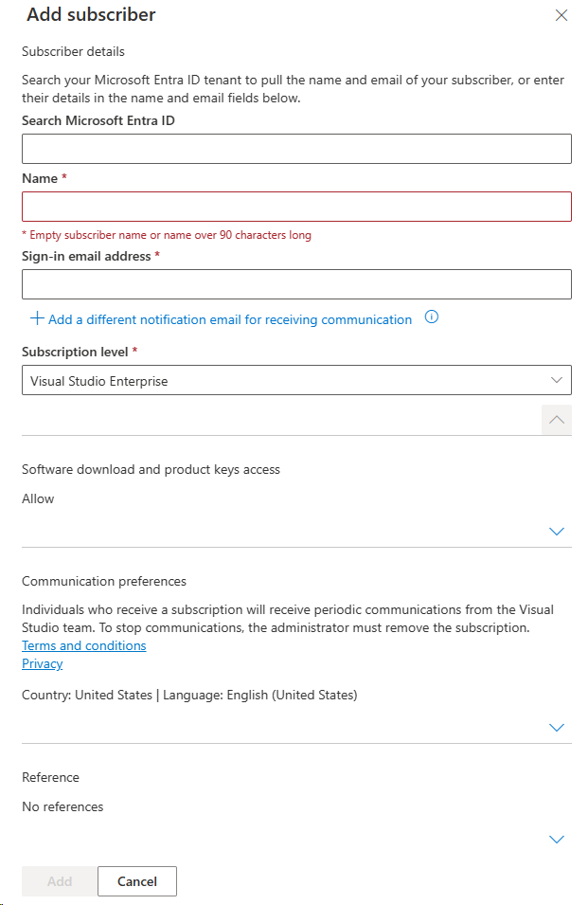This screenshot has width=588, height=905.
Task: Click the collapse chevron below Subscription level
Action: (556, 419)
